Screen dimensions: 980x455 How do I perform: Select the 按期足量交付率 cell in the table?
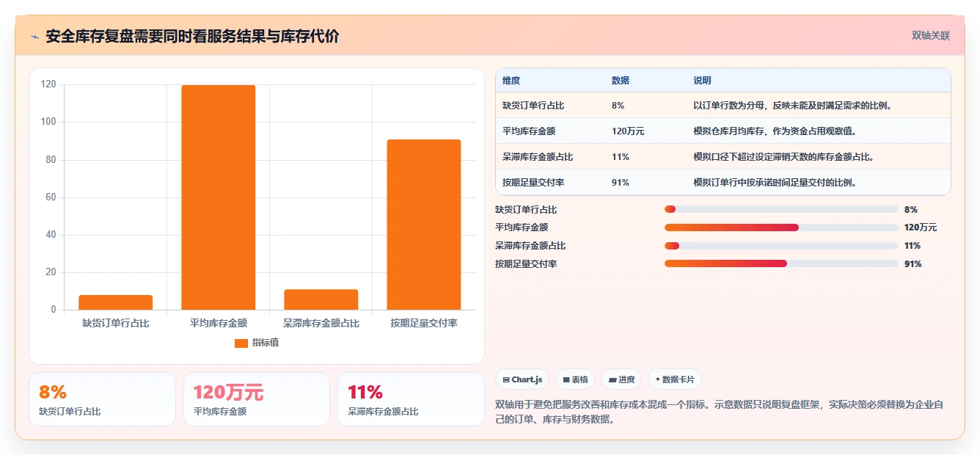(533, 183)
